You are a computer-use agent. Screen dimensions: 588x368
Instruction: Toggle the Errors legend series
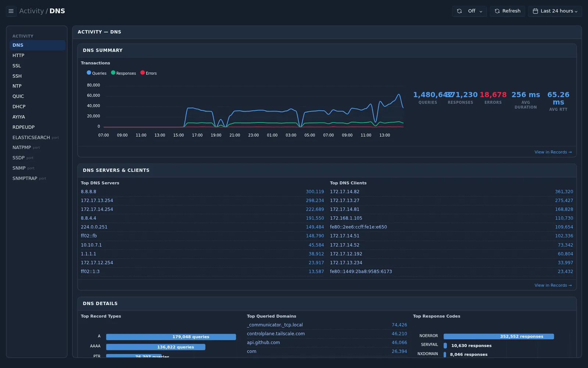point(148,73)
